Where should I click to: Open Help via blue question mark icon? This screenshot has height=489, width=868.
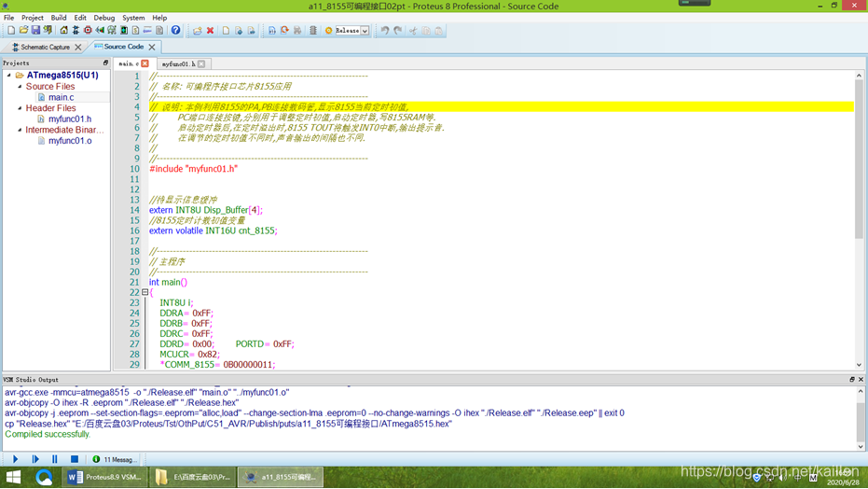[175, 31]
